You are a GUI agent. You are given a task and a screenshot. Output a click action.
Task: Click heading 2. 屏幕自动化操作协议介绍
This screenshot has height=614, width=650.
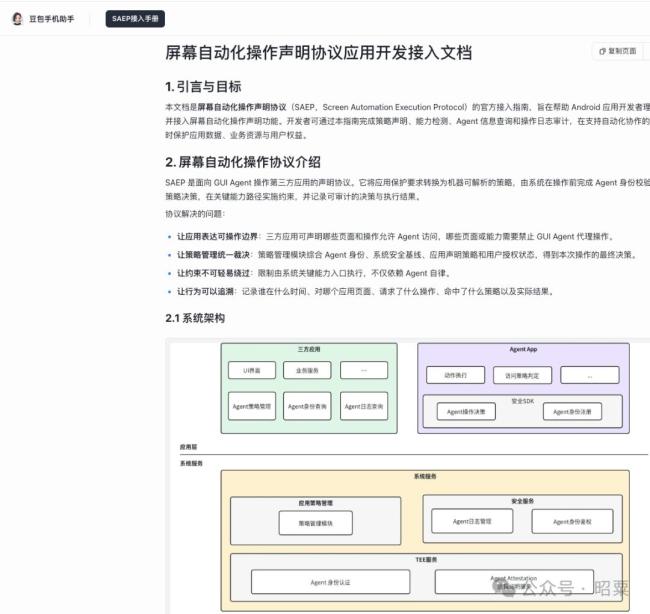click(243, 162)
